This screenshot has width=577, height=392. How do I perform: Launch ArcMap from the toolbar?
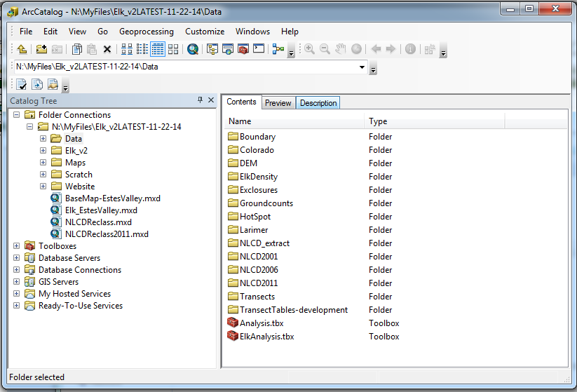(x=192, y=49)
